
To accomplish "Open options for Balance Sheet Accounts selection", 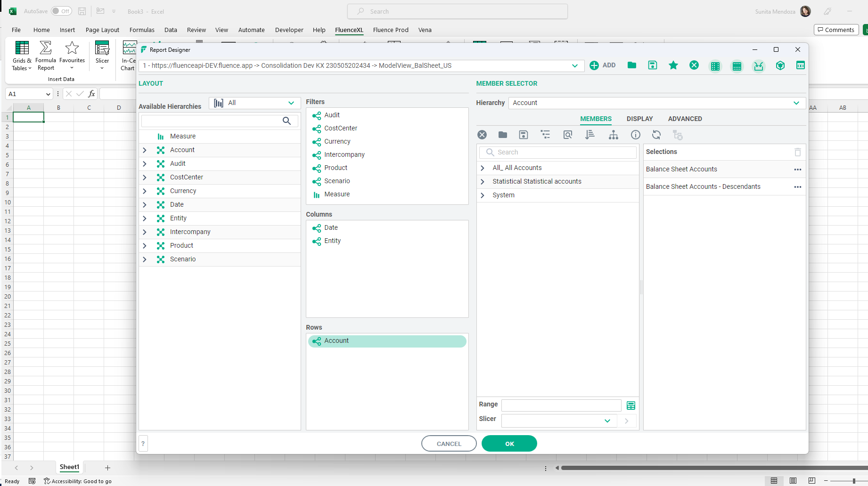I will (x=798, y=170).
